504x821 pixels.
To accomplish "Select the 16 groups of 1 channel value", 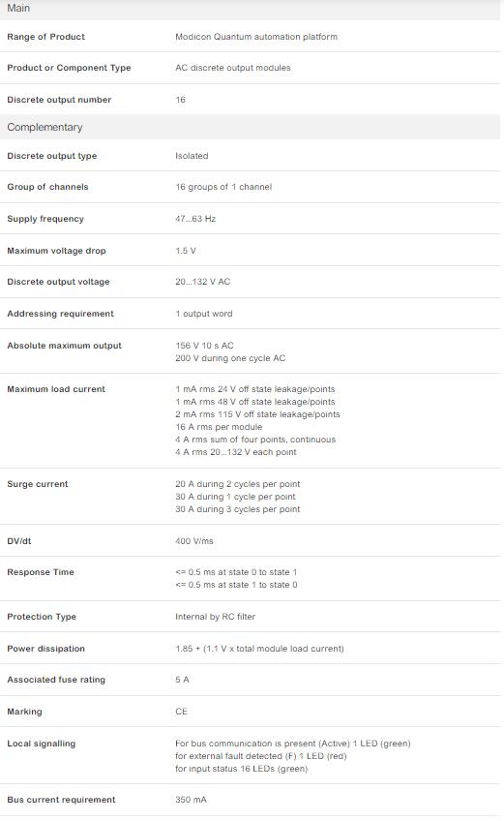I will pyautogui.click(x=223, y=187).
